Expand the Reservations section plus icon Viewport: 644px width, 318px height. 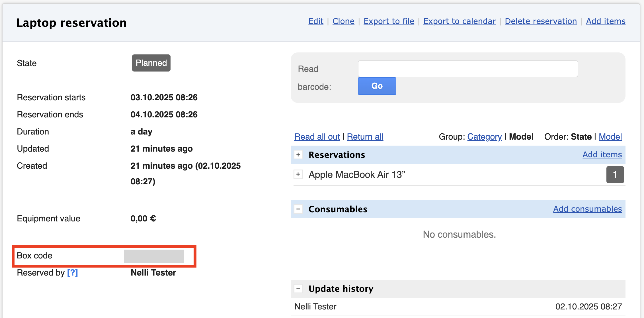pyautogui.click(x=298, y=155)
